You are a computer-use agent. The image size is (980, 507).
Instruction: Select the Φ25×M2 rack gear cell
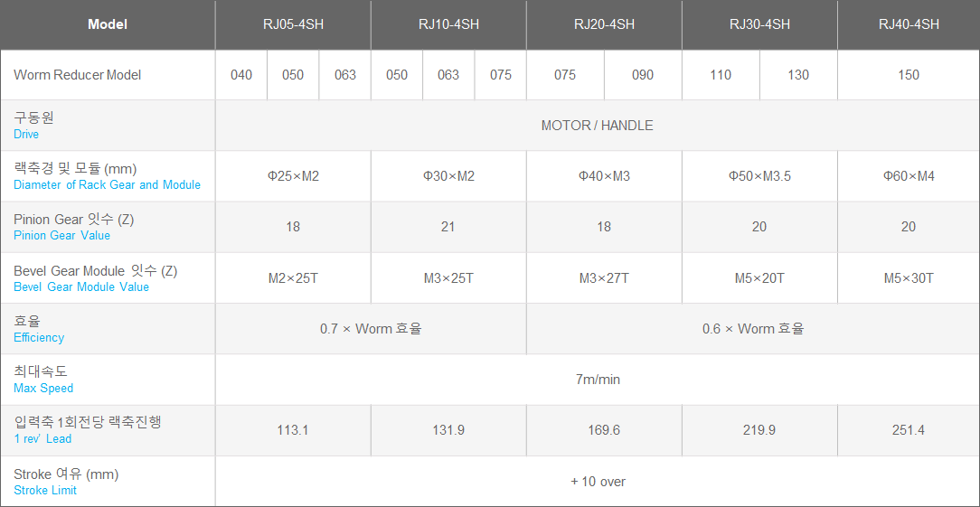293,176
